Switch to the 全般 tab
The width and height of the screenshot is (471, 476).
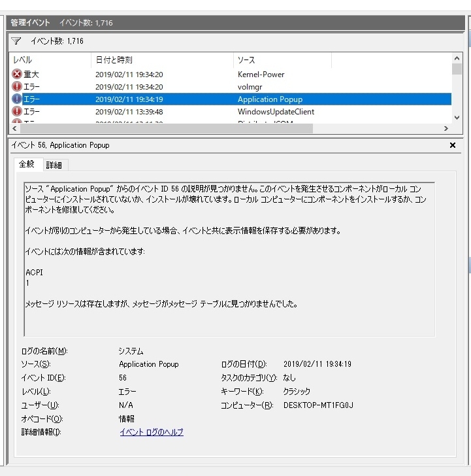point(27,164)
